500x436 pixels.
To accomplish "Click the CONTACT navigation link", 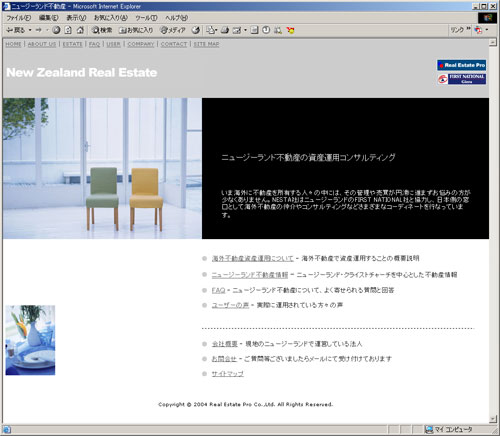I will click(x=174, y=44).
